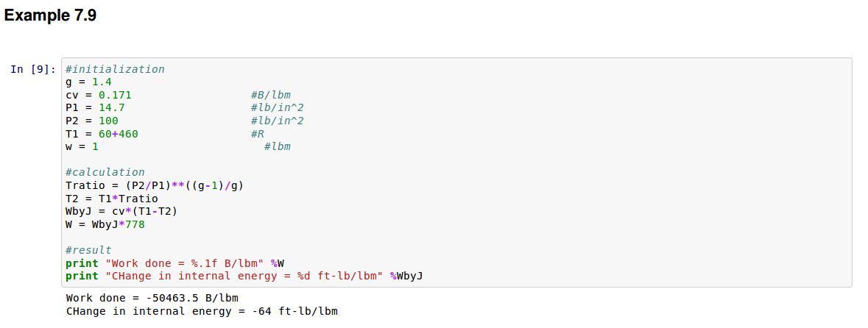Click the w = 1 assignment
This screenshot has height=328, width=868.
[x=82, y=146]
